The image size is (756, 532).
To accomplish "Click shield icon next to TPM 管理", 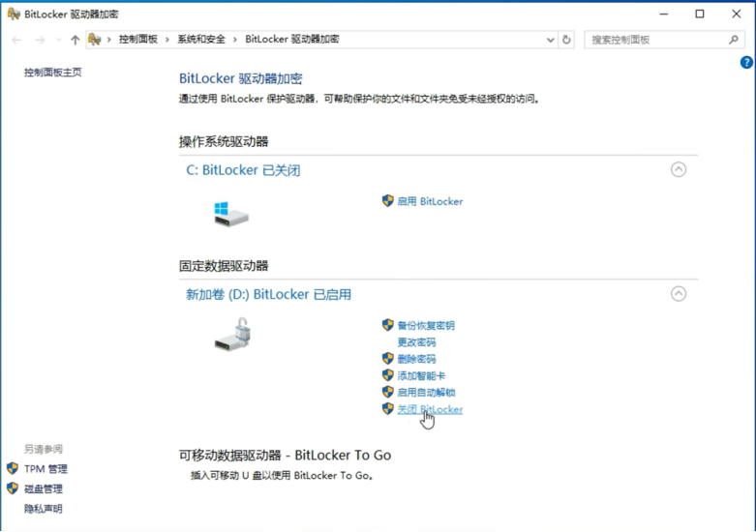I will pos(13,468).
